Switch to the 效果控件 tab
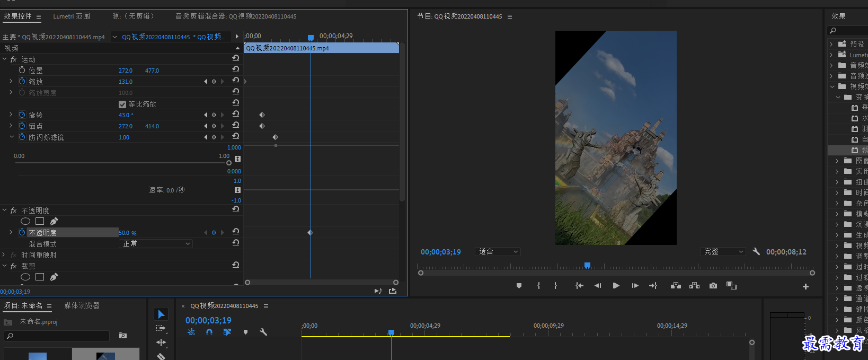 pos(17,16)
